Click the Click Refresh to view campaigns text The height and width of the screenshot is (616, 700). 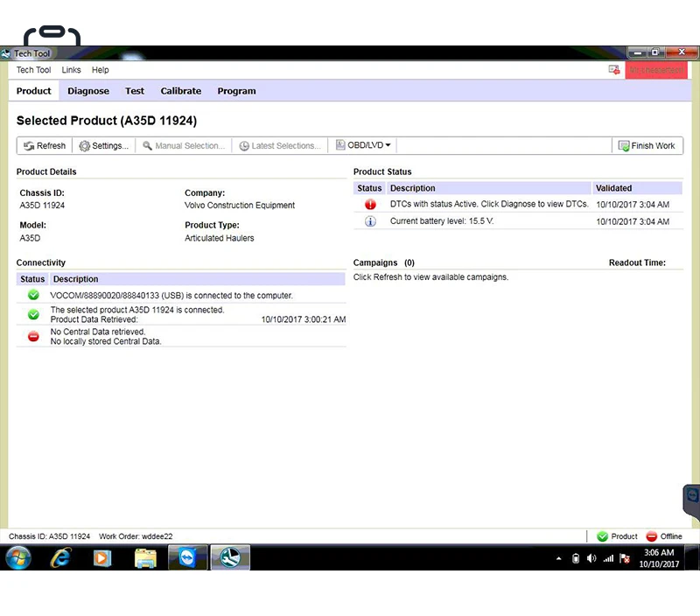pos(430,276)
